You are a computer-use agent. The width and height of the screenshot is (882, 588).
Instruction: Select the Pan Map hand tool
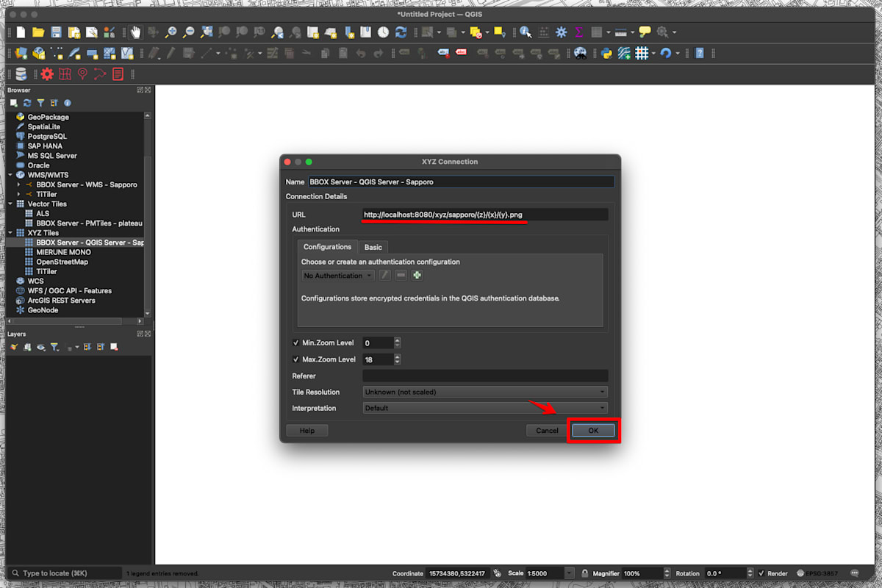pyautogui.click(x=136, y=32)
